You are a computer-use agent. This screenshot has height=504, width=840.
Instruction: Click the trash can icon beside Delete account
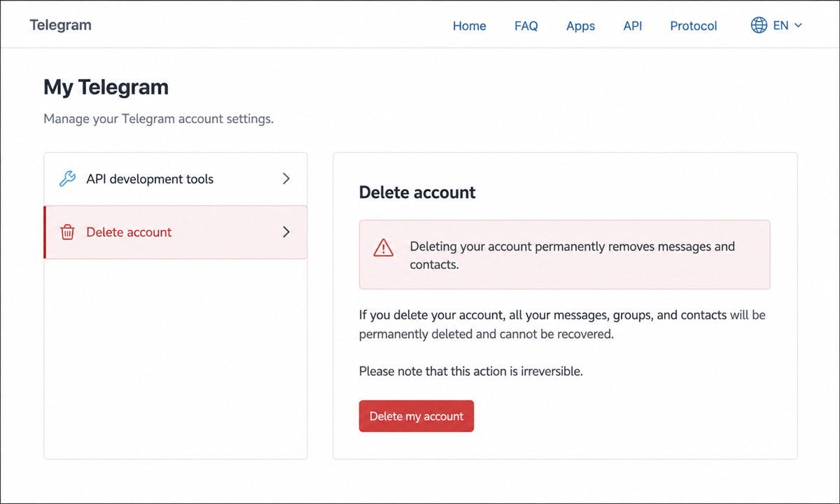click(x=67, y=232)
